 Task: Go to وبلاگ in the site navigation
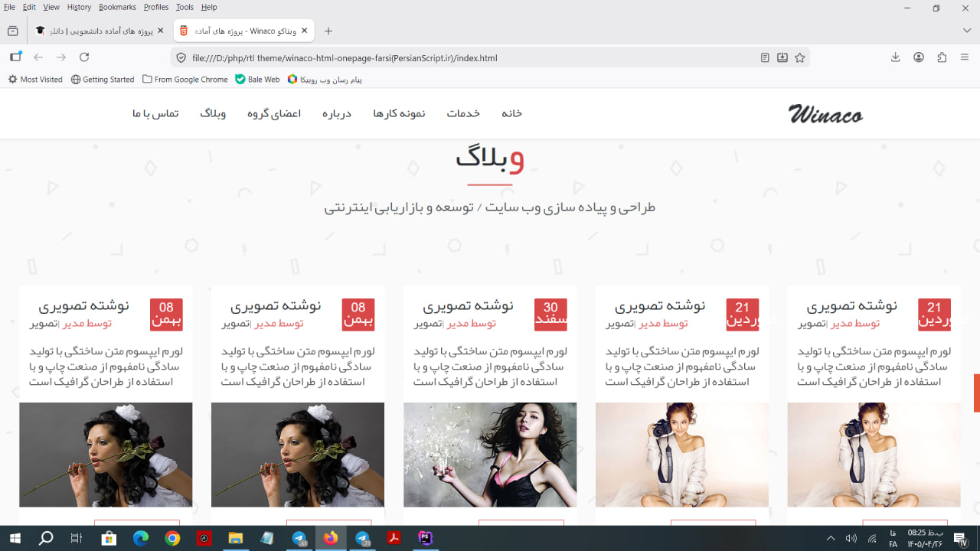[213, 113]
